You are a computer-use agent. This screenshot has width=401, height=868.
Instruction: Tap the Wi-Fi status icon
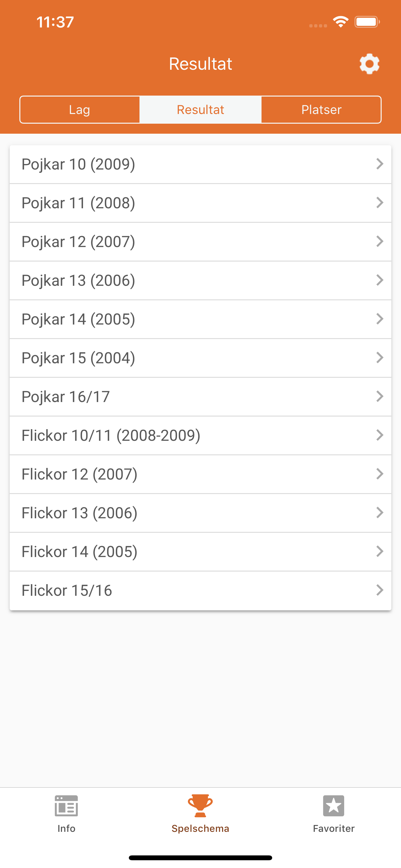coord(341,22)
